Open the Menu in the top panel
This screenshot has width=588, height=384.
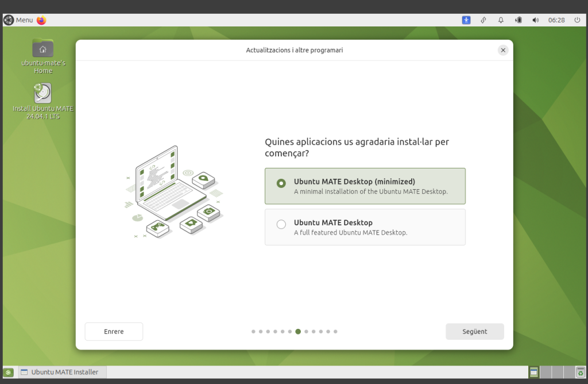tap(18, 20)
